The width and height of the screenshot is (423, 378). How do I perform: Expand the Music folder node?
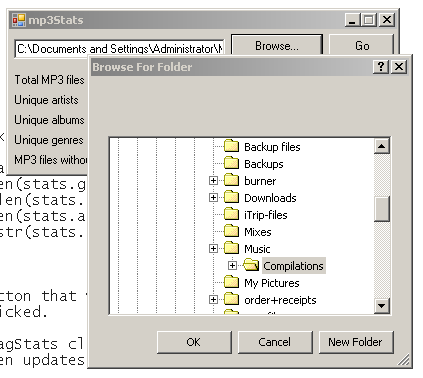(213, 249)
